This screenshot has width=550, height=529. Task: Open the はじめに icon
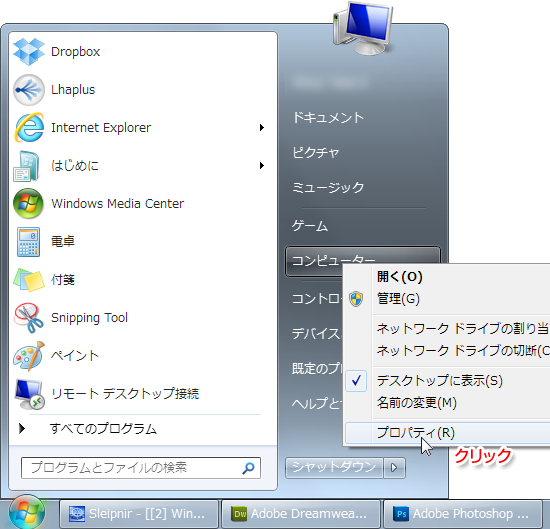click(27, 166)
